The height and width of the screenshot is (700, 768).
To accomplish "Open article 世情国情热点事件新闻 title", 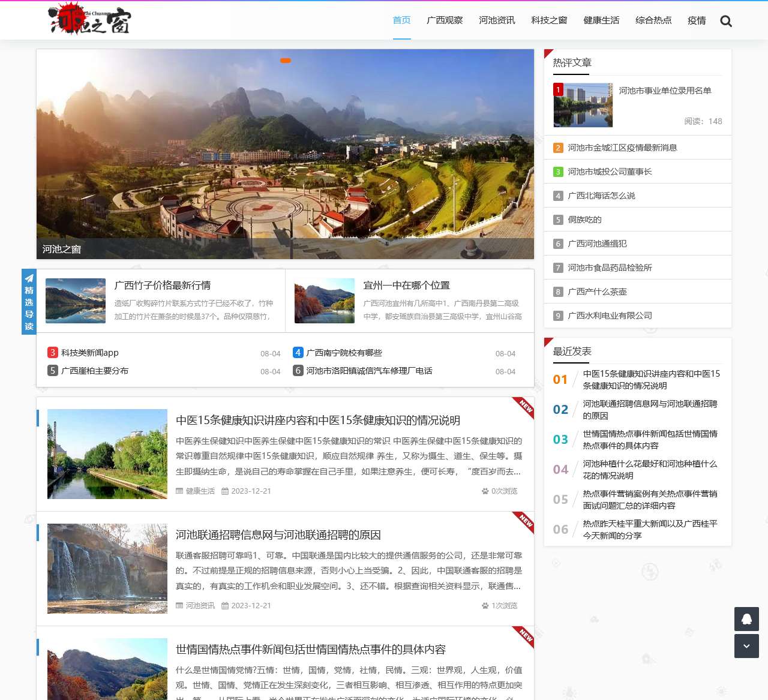I will click(x=311, y=650).
